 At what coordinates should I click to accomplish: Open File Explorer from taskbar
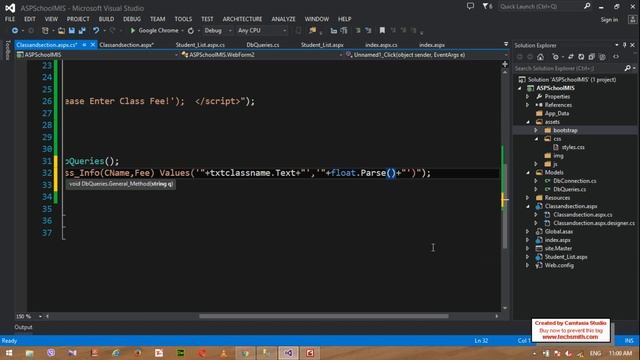(x=29, y=353)
